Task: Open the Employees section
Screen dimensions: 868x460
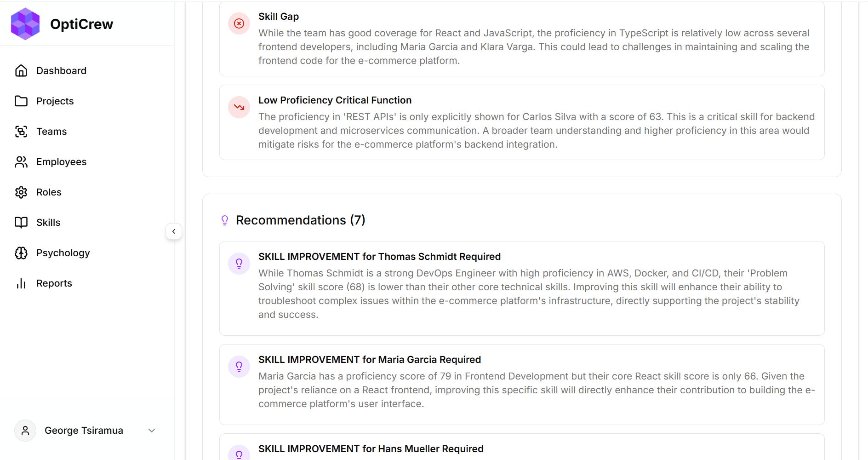Action: coord(61,161)
